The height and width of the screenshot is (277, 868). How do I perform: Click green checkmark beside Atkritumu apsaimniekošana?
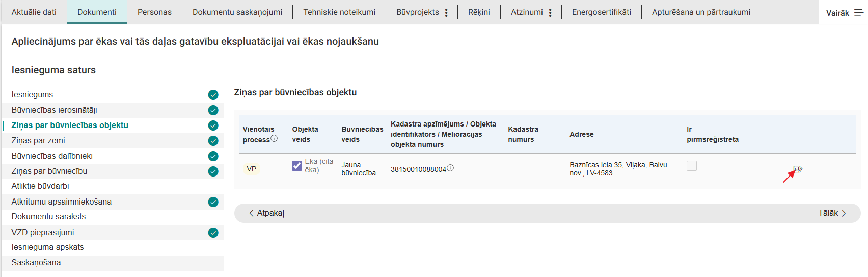point(213,202)
